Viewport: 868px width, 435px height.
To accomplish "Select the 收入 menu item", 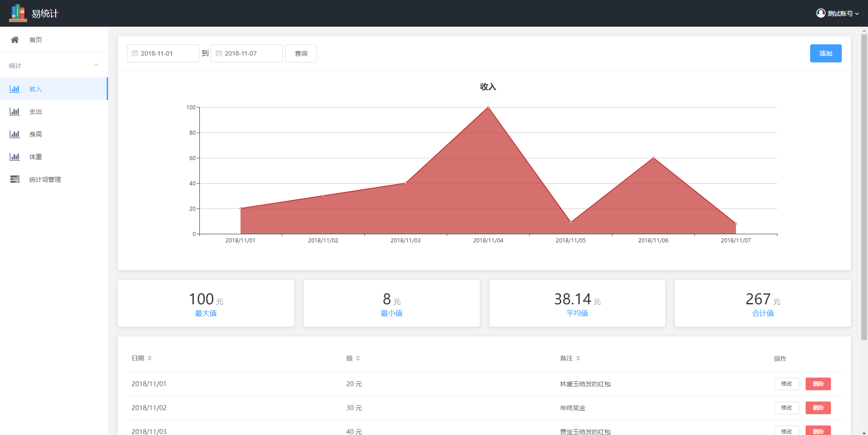I will (36, 89).
